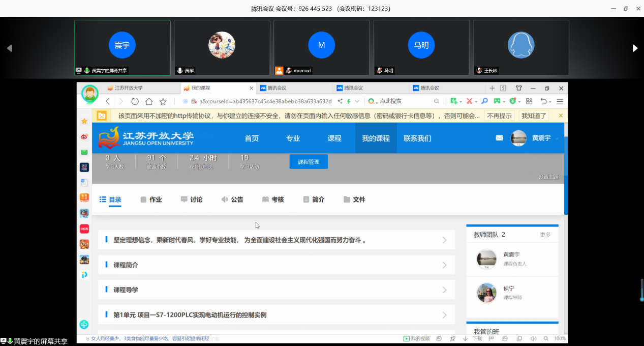Go to browser home page icon
The width and height of the screenshot is (644, 346).
pyautogui.click(x=149, y=101)
